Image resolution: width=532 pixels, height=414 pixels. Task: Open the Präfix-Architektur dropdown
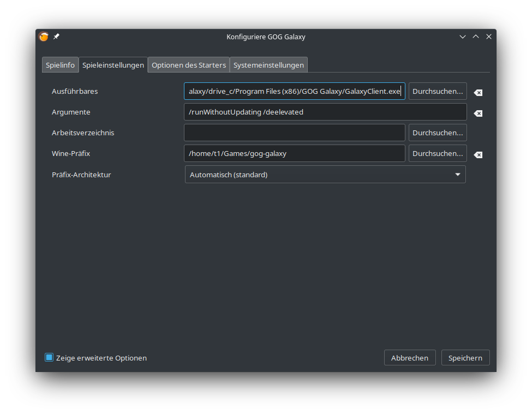pyautogui.click(x=325, y=175)
